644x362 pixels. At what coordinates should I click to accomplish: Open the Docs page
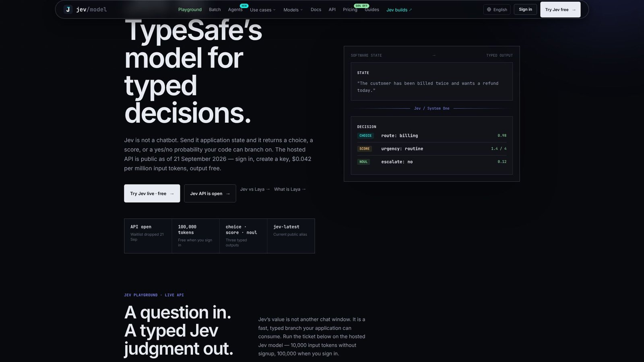point(316,10)
